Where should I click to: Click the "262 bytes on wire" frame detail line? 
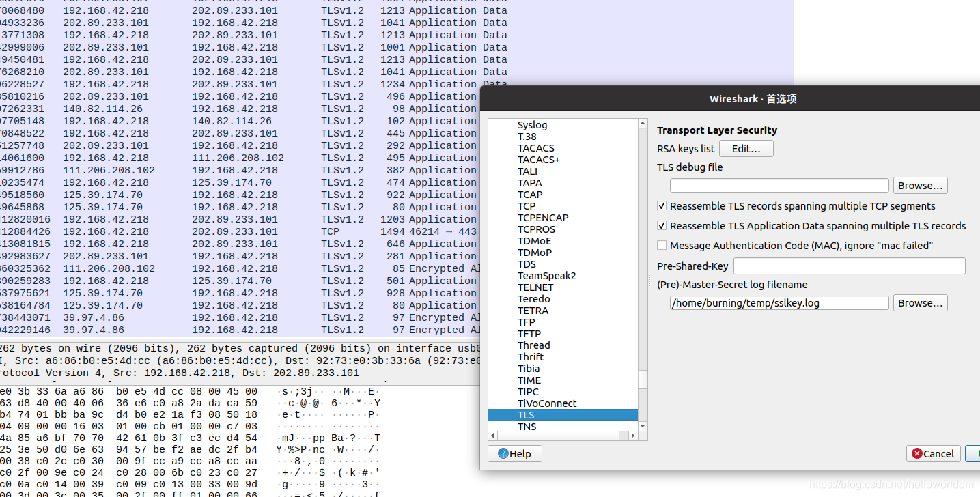(x=240, y=348)
